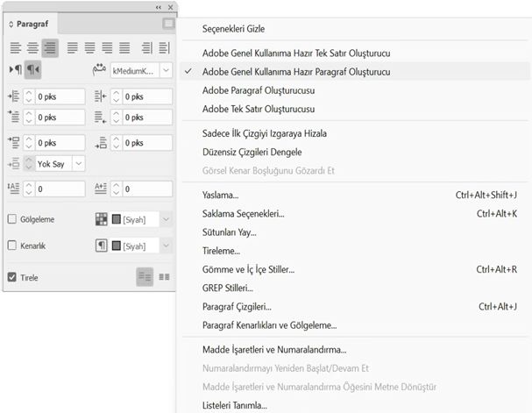532x413 pixels.
Task: Align paragraph text left
Action: 16,48
